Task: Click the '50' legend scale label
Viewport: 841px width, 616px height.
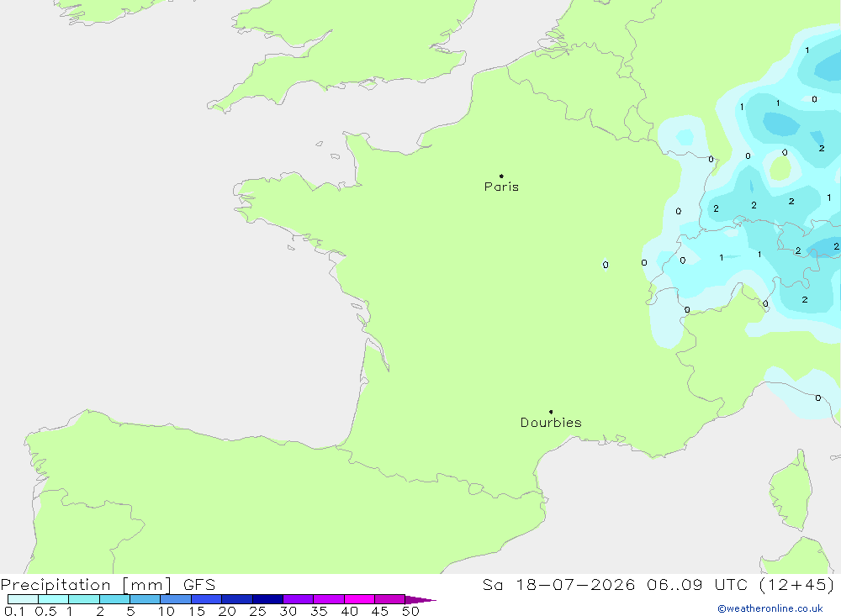Action: pos(410,611)
